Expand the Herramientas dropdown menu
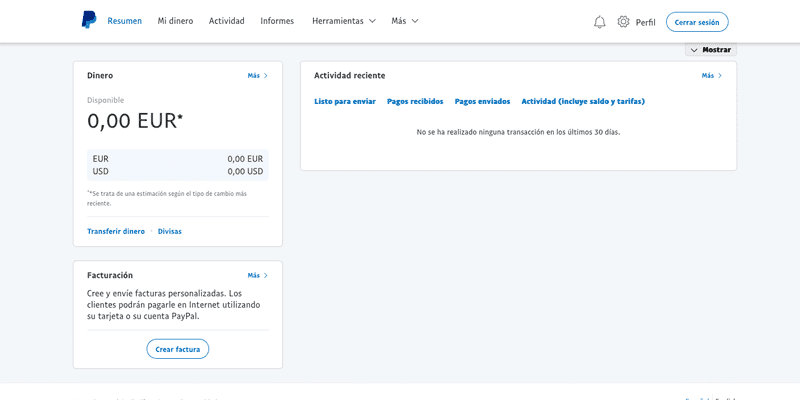The image size is (800, 400). [343, 21]
